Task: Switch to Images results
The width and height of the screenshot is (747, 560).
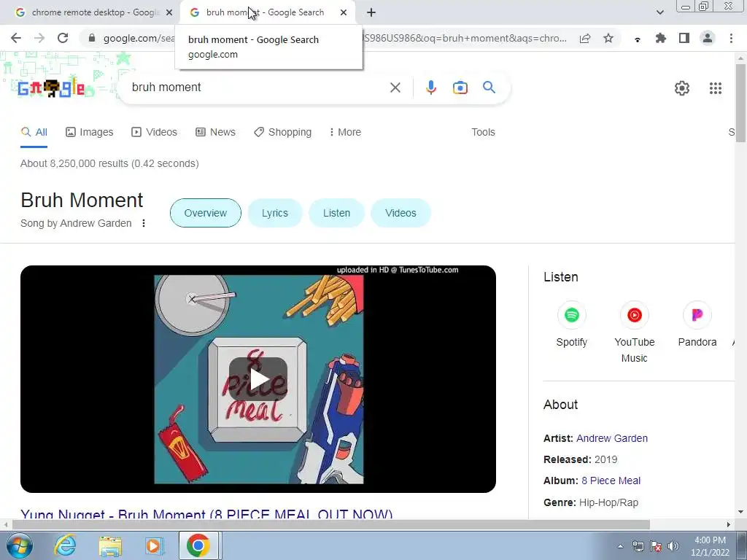Action: (90, 133)
